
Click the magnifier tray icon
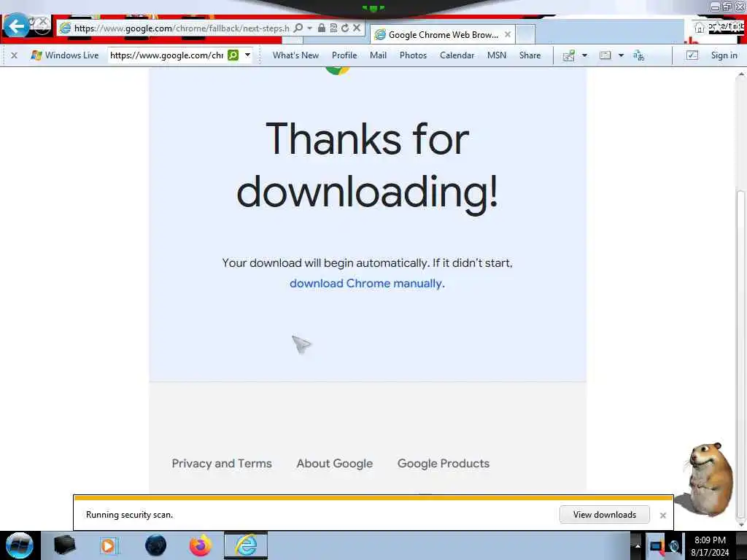674,547
